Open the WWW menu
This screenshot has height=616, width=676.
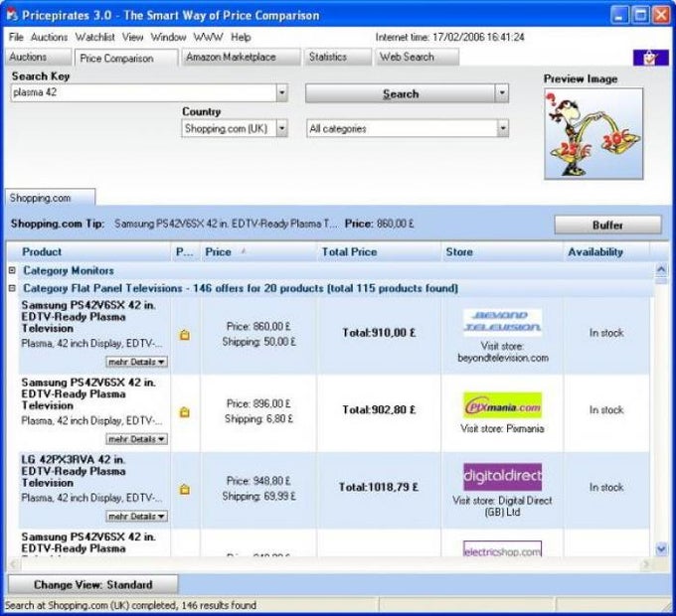[208, 37]
